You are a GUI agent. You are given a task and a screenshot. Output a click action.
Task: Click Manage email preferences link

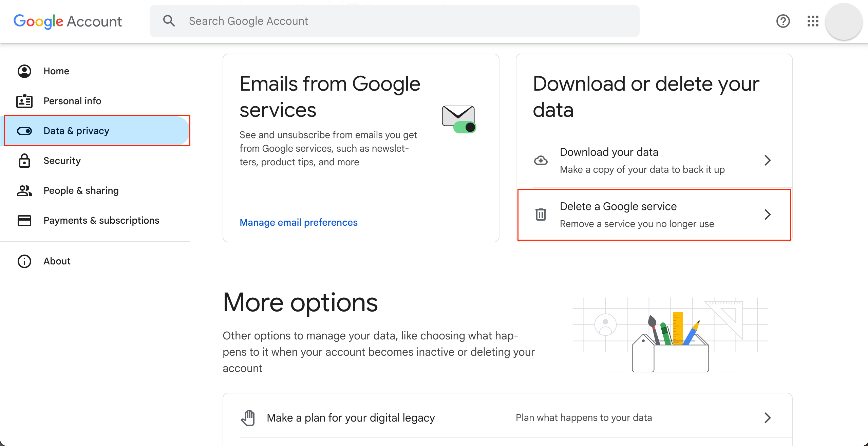[298, 223]
